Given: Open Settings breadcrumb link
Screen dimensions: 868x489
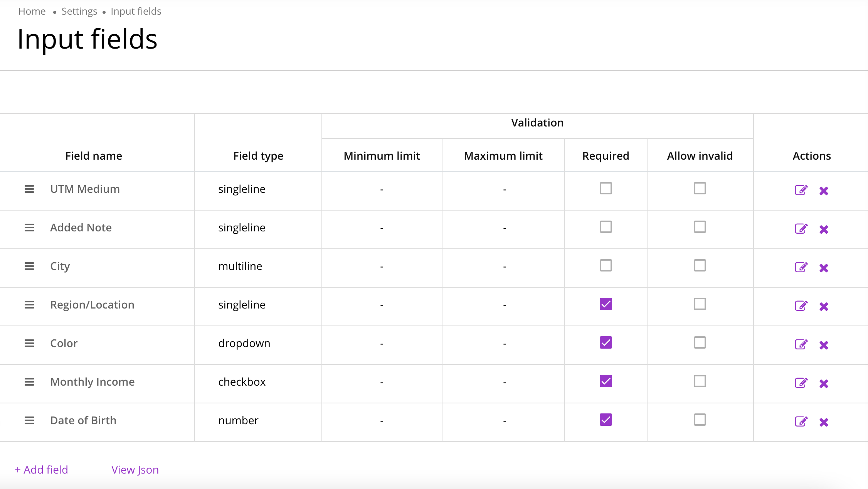Looking at the screenshot, I should 79,11.
